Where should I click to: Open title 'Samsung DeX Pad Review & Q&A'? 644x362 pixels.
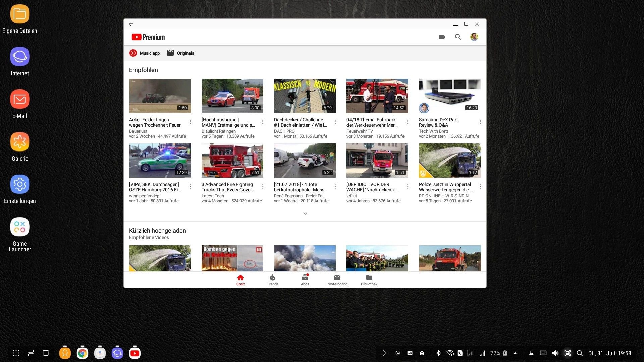(438, 122)
